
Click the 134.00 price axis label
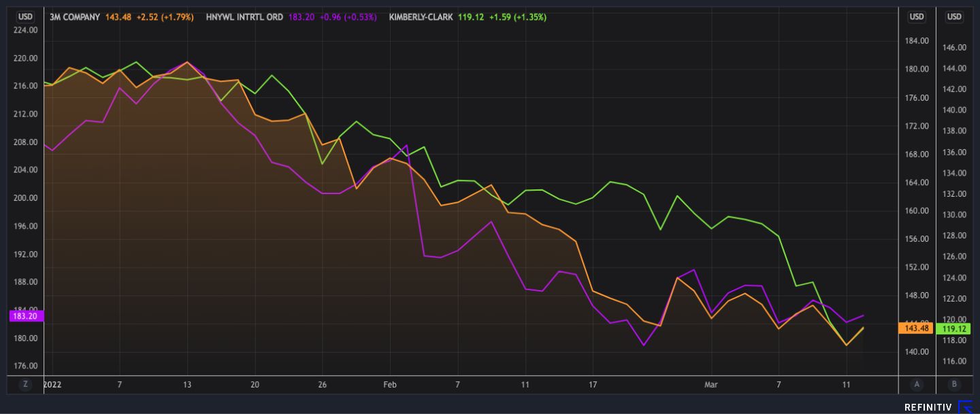955,173
